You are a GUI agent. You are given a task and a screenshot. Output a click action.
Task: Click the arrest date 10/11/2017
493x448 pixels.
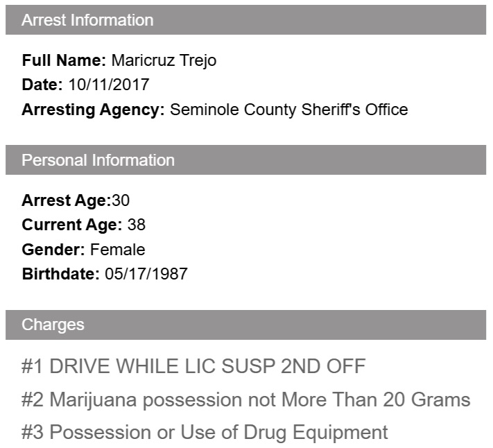pyautogui.click(x=108, y=85)
